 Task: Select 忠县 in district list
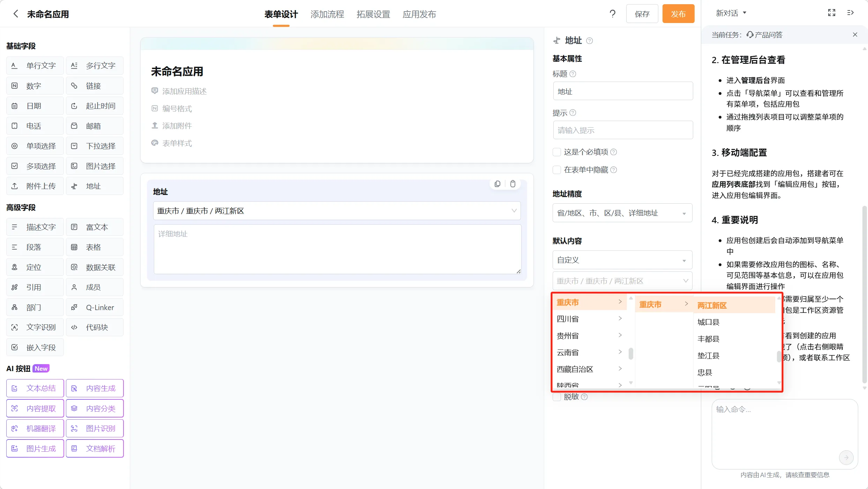734,372
